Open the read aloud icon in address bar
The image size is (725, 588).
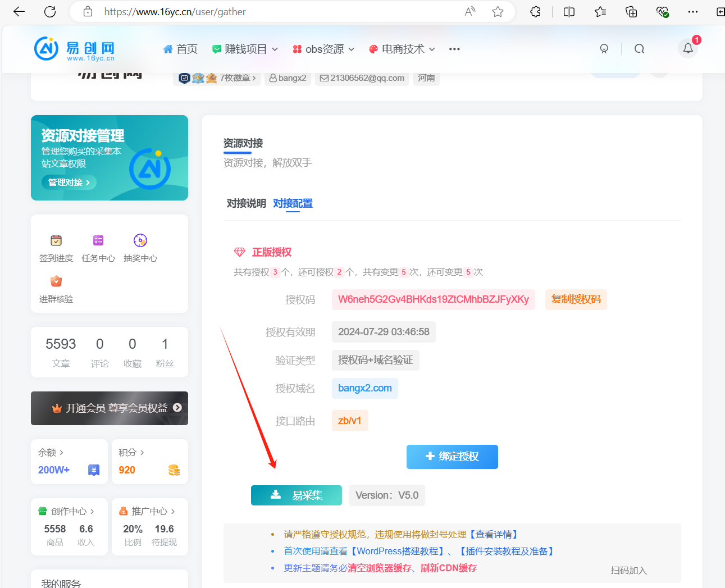470,12
